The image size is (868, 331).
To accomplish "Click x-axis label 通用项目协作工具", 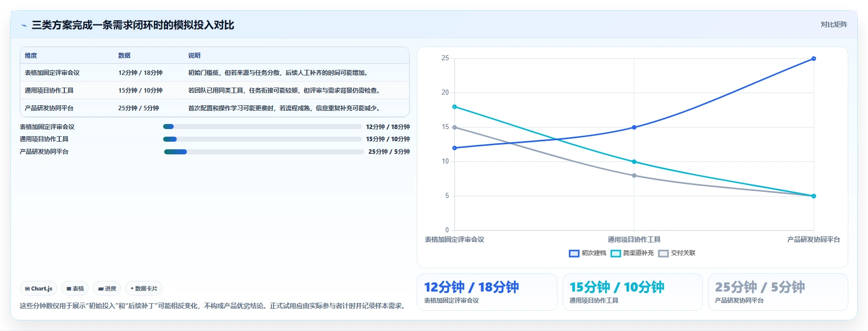I will pyautogui.click(x=634, y=240).
